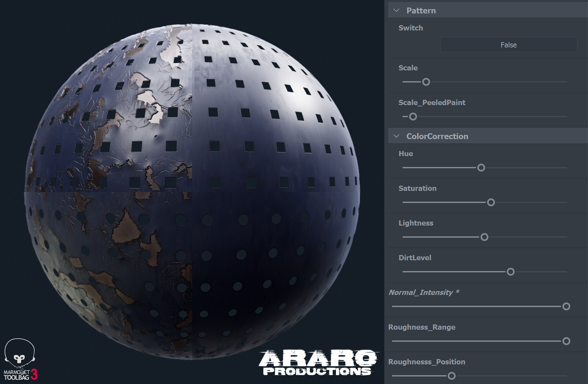This screenshot has width=588, height=384.
Task: Adjust the Hue slider
Action: pos(481,167)
